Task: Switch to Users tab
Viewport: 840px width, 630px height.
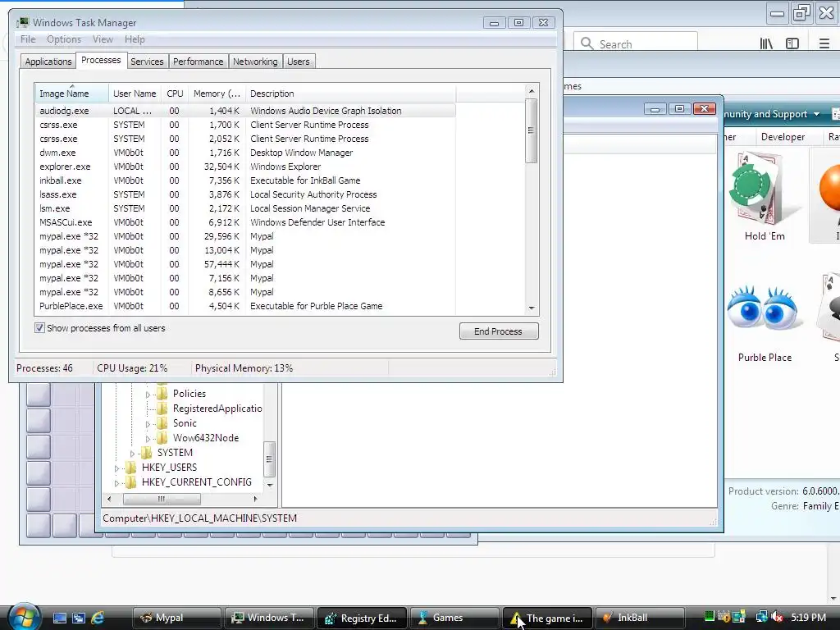Action: coord(299,62)
